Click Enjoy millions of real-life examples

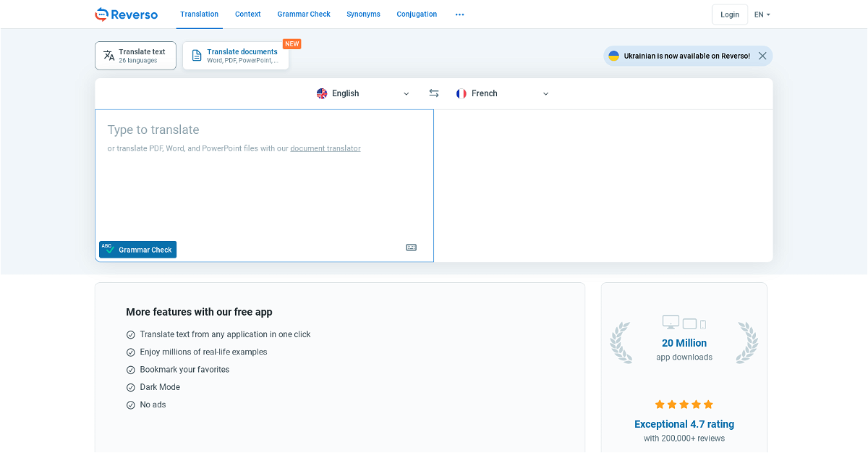203,352
